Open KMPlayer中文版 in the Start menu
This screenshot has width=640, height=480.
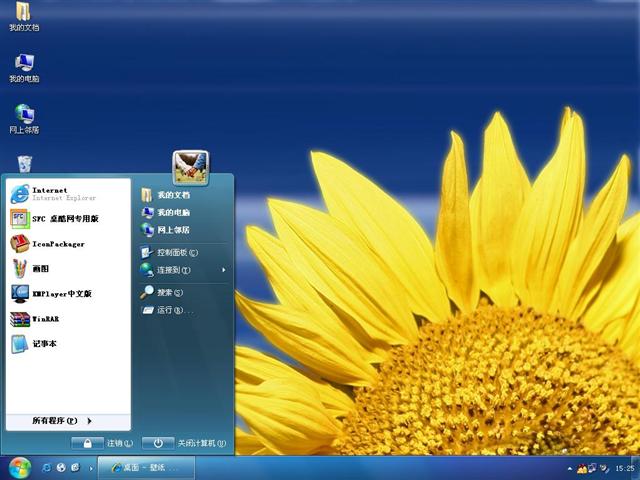pyautogui.click(x=68, y=293)
